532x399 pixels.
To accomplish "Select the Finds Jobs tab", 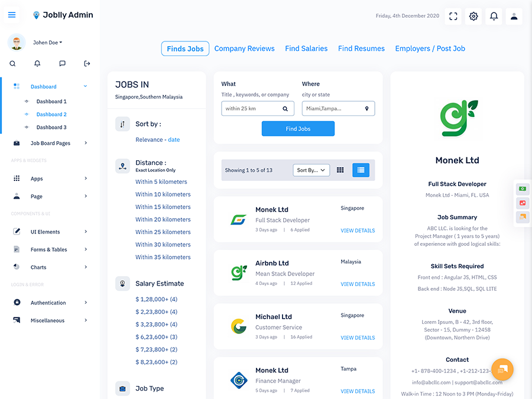I will pyautogui.click(x=185, y=48).
